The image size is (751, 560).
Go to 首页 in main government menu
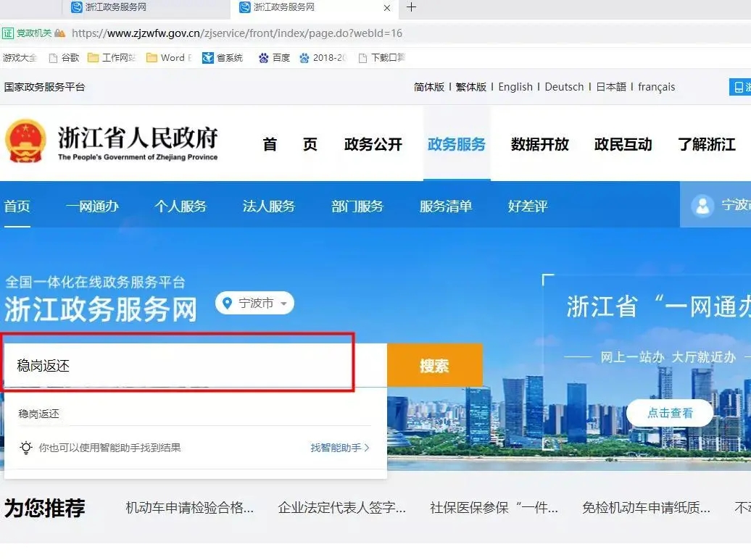pos(290,144)
